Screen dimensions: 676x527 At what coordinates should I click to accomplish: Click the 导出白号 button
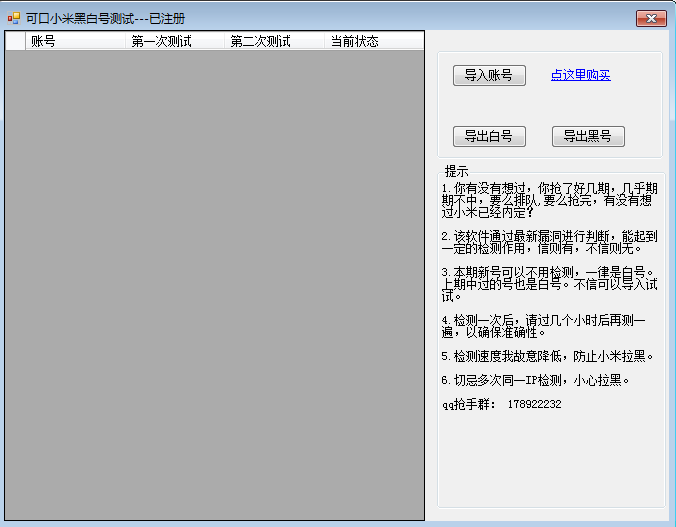point(489,136)
